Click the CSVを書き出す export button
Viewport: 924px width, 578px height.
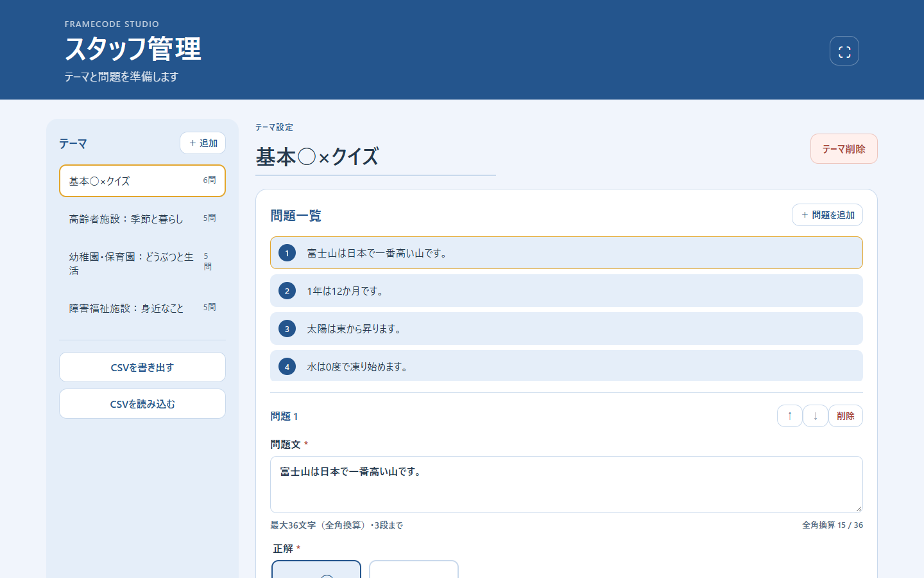click(142, 367)
